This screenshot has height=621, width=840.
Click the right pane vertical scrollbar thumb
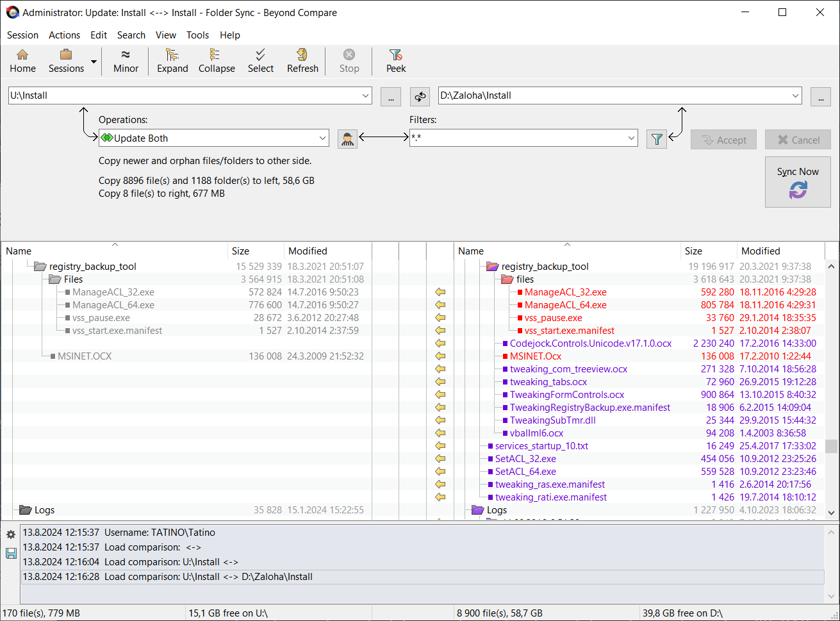pyautogui.click(x=831, y=446)
